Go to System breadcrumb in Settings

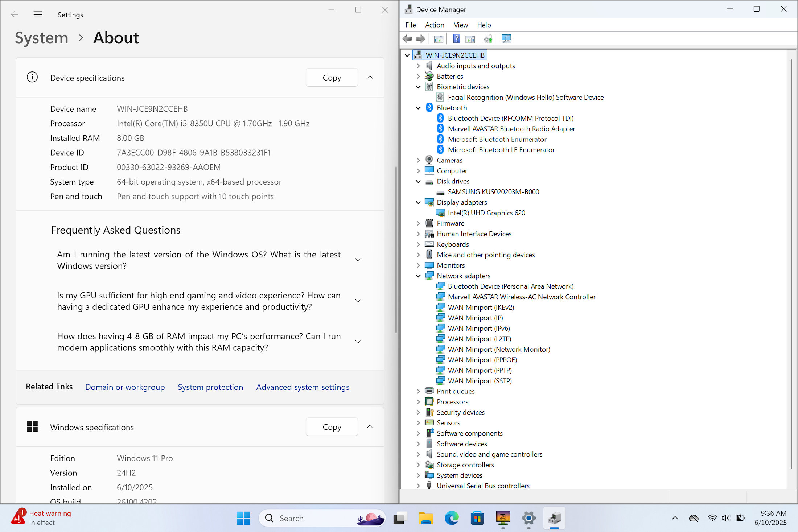pos(41,38)
